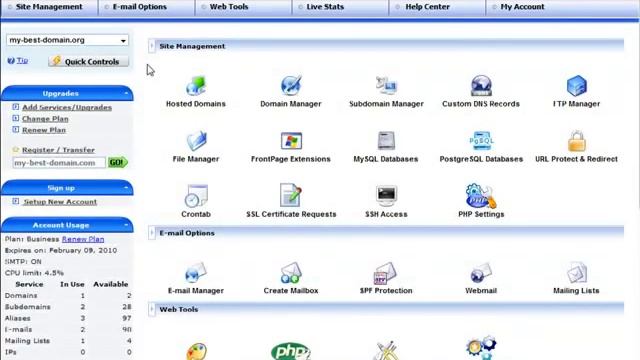Viewport: 640px width, 360px height.
Task: Open the E-mail Manager icon
Action: pyautogui.click(x=196, y=273)
